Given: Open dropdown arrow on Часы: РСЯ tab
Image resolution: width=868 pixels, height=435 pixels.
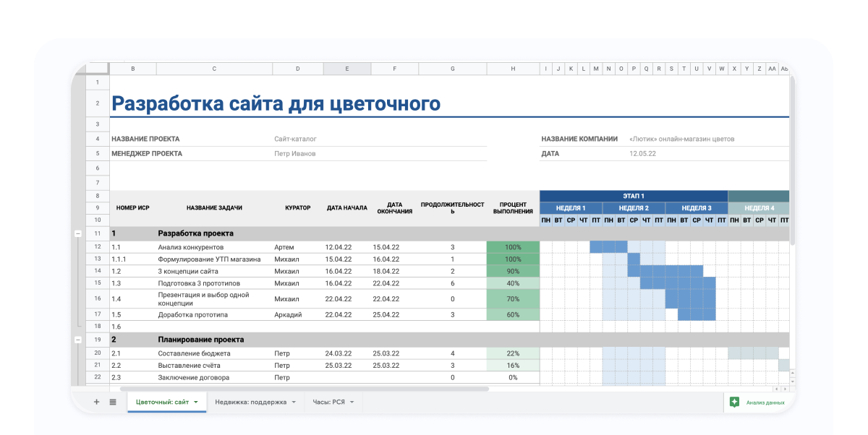Looking at the screenshot, I should click(352, 402).
